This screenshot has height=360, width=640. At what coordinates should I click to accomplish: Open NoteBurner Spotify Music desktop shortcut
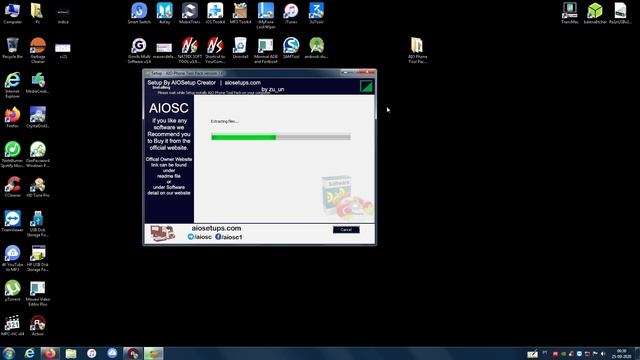click(x=12, y=154)
